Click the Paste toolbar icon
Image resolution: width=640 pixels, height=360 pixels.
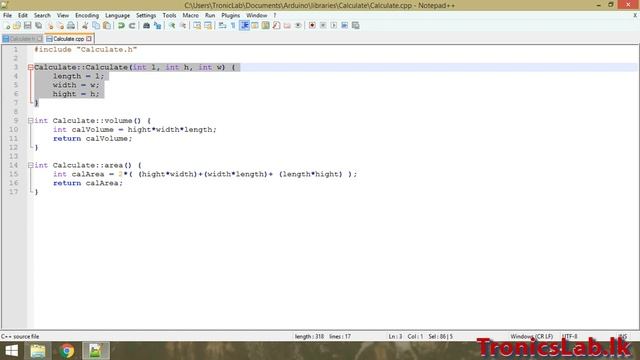pos(107,26)
